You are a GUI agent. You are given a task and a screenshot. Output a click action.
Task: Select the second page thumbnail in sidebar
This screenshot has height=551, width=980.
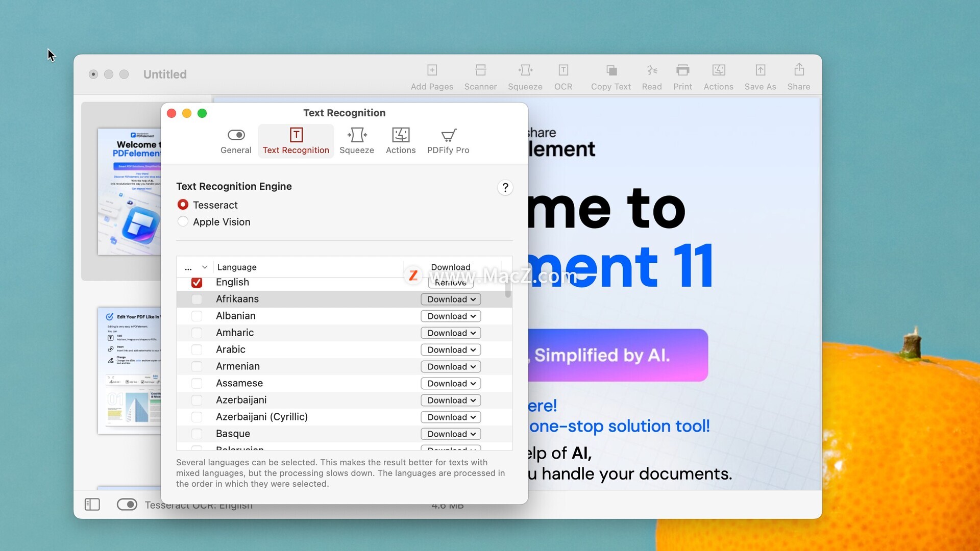point(129,370)
